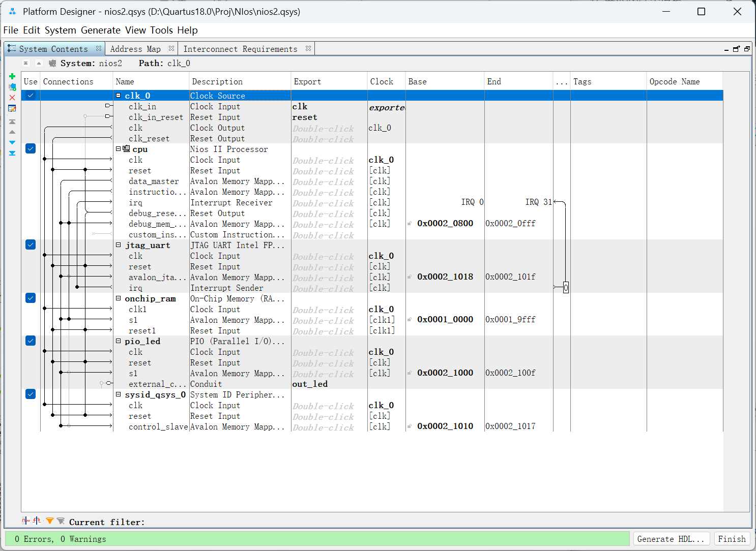The width and height of the screenshot is (756, 551).
Task: Open the Help menu
Action: coord(187,30)
